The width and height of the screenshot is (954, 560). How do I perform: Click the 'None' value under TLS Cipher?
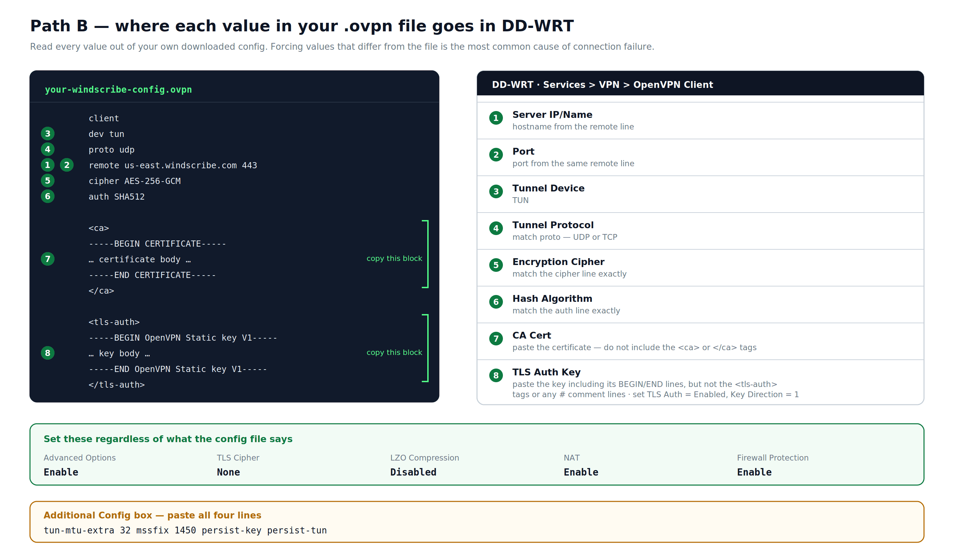click(x=228, y=472)
